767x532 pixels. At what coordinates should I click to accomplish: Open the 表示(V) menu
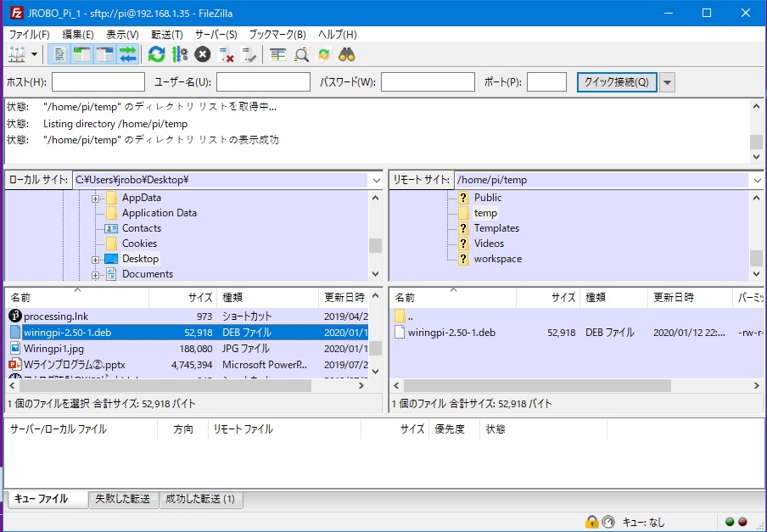(x=122, y=34)
